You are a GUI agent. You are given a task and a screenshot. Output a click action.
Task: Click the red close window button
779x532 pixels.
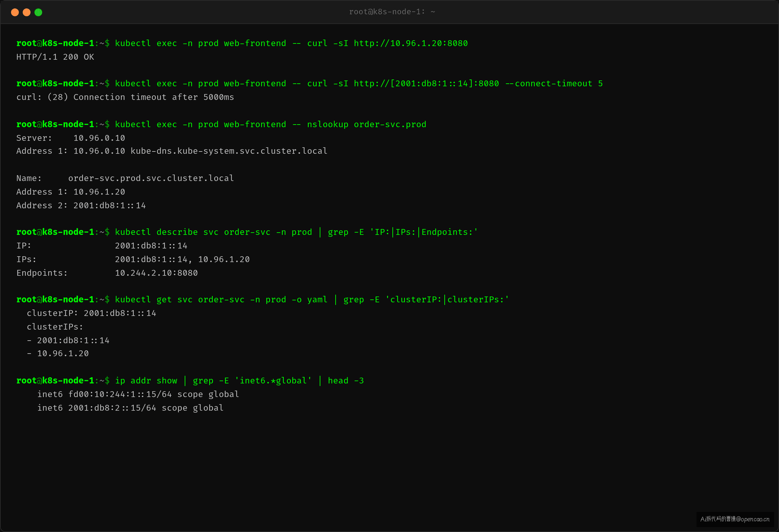tap(15, 12)
